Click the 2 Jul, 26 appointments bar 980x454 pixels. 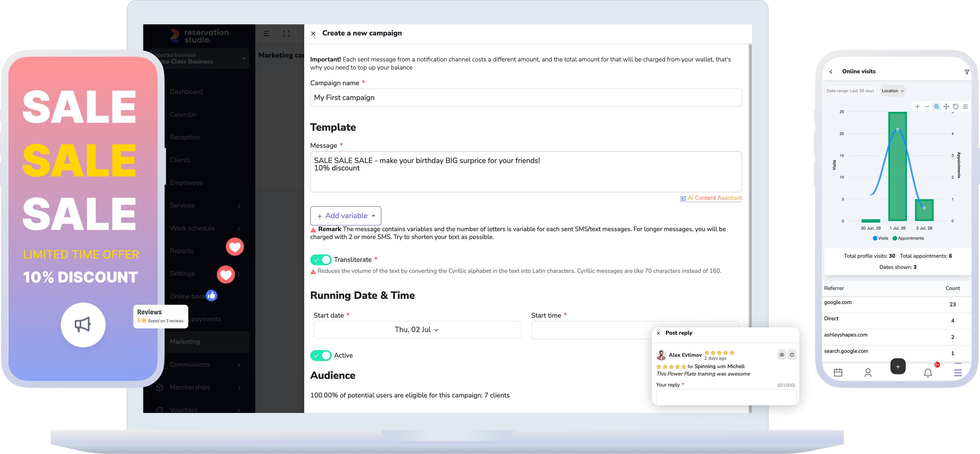point(924,210)
